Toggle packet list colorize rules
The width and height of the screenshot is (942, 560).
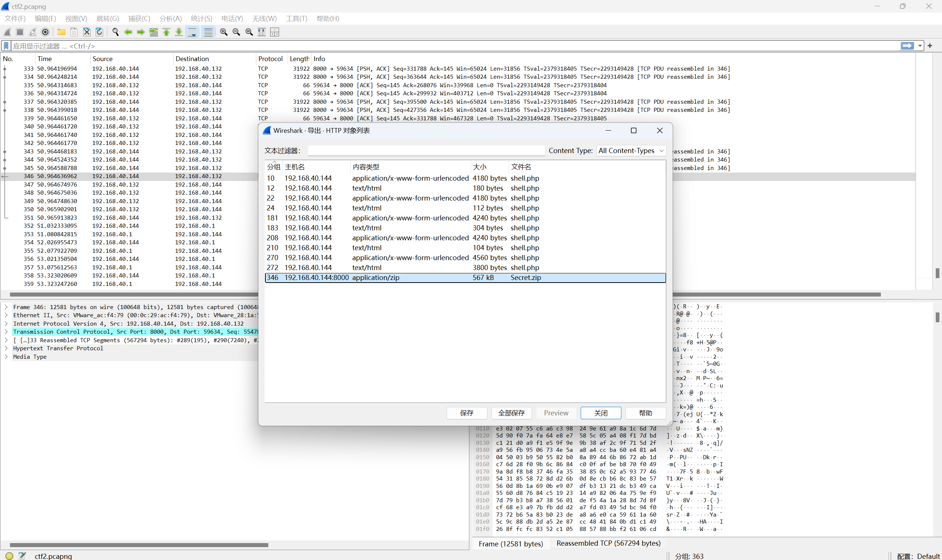(x=208, y=32)
